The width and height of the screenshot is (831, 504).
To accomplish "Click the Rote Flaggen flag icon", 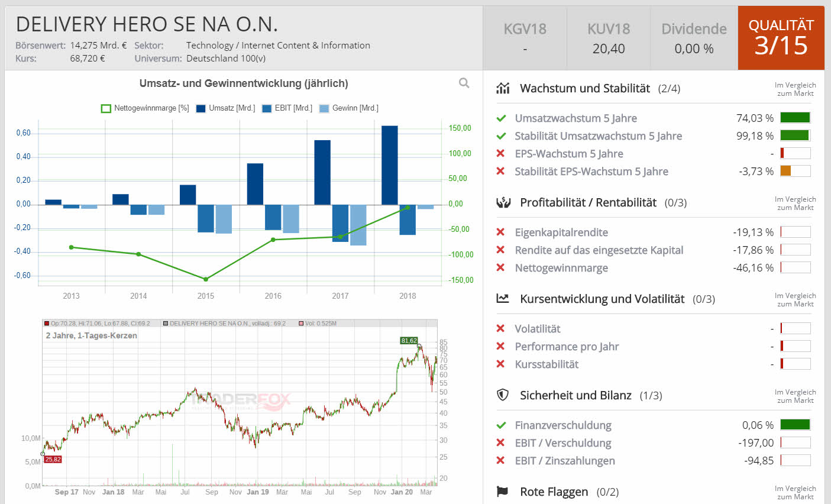I will coord(503,492).
